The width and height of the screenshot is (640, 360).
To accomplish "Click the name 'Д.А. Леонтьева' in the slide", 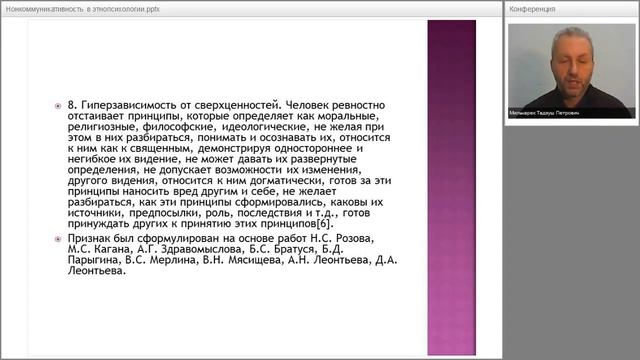I will pos(233,265).
